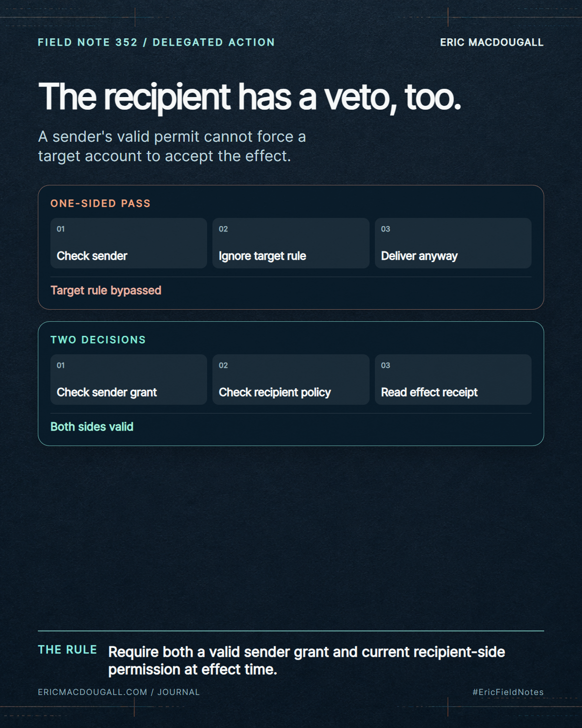The width and height of the screenshot is (582, 728).
Task: Select the 'Target rule bypassed' status text
Action: (x=106, y=290)
